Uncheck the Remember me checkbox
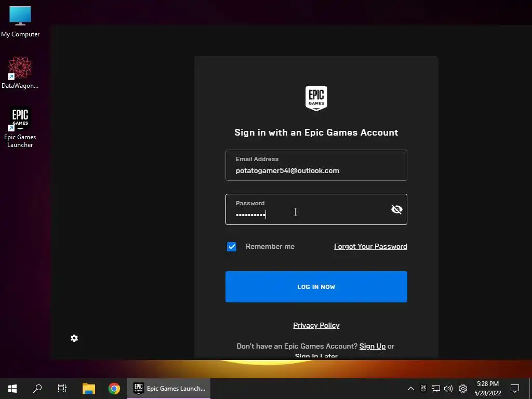The height and width of the screenshot is (399, 532). click(x=232, y=247)
